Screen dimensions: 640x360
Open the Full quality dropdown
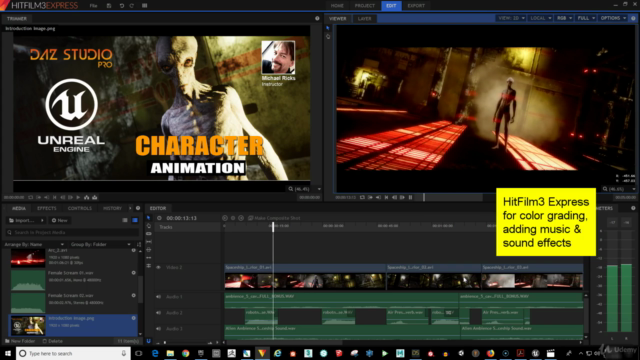[586, 18]
